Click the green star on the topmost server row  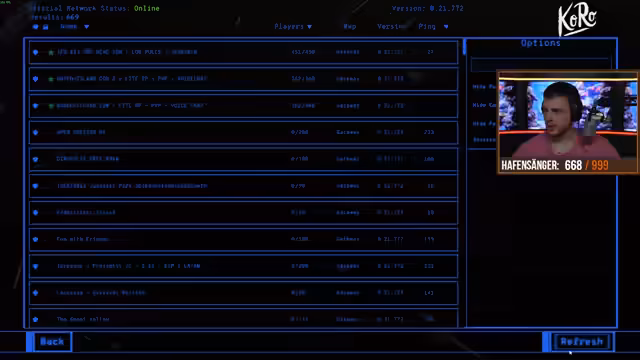point(51,53)
